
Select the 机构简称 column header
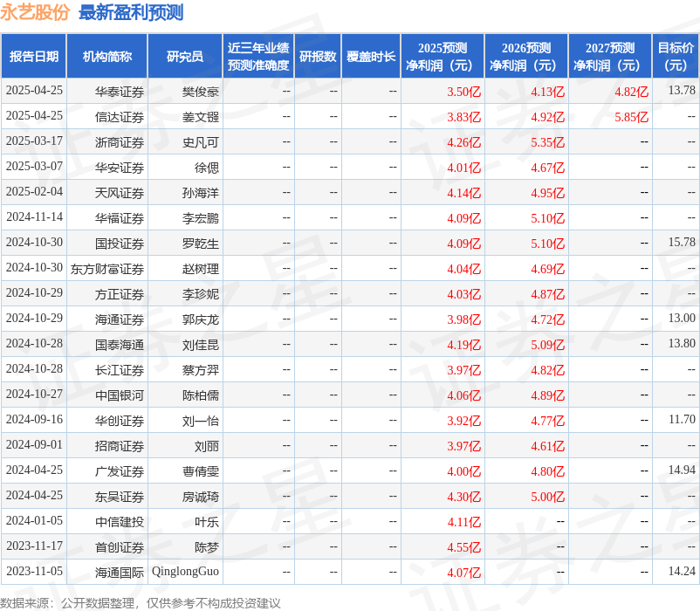tap(107, 56)
